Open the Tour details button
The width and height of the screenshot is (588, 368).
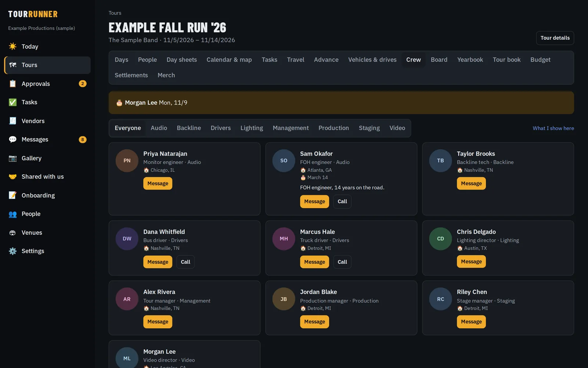click(x=555, y=38)
